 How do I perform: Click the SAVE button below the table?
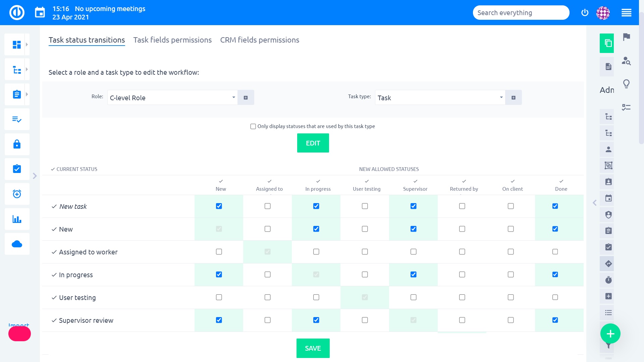(313, 348)
